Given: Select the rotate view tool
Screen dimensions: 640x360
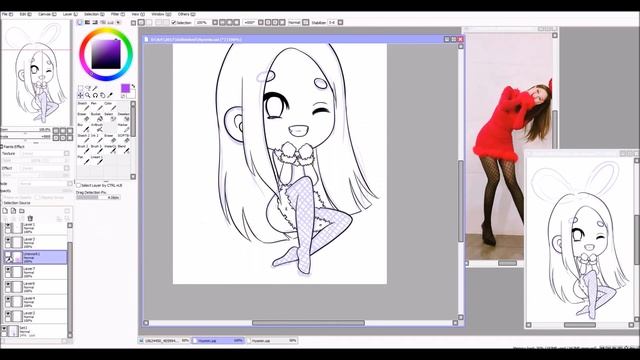Looking at the screenshot, I should pos(95,96).
